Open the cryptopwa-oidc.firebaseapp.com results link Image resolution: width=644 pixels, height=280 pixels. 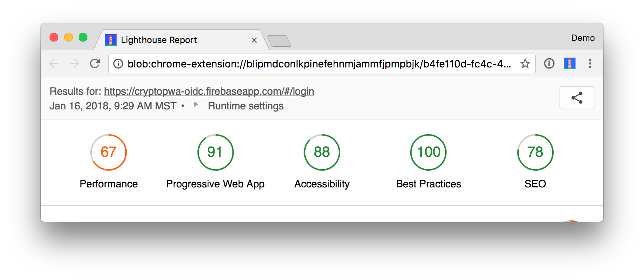(209, 91)
